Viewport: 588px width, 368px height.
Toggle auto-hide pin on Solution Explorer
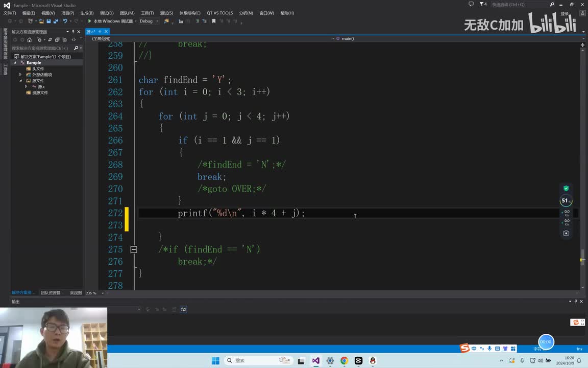[x=73, y=32]
